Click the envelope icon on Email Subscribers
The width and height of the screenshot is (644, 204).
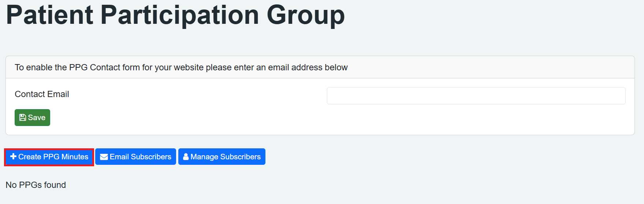pyautogui.click(x=104, y=157)
